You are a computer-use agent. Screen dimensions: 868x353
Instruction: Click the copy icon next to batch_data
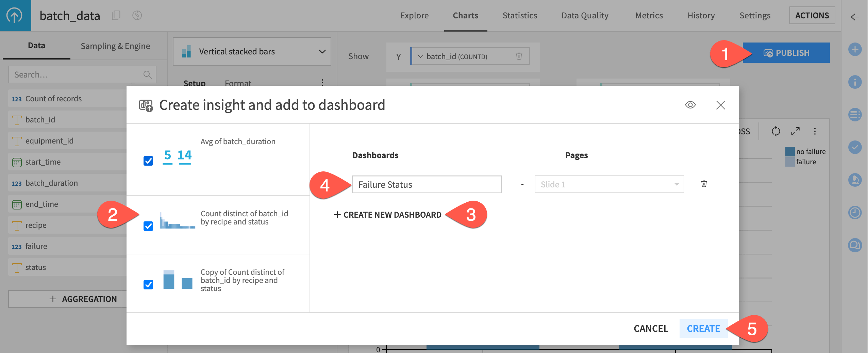pyautogui.click(x=116, y=15)
